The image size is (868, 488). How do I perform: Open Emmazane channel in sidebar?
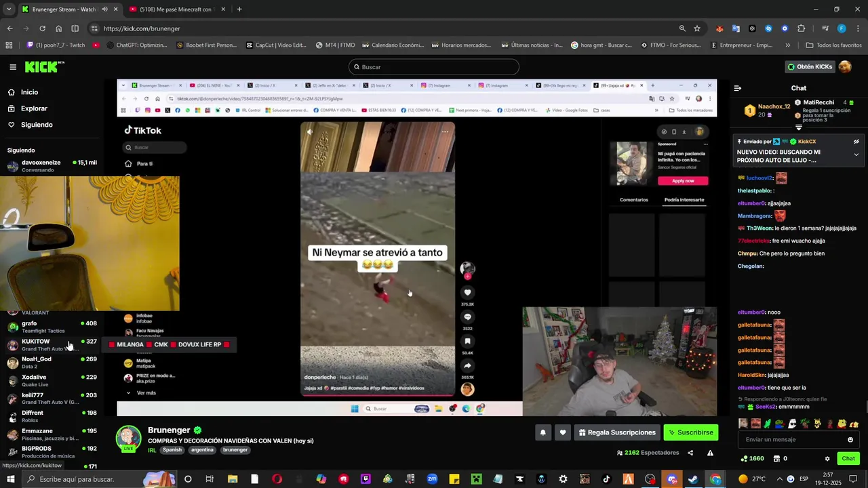coord(52,434)
